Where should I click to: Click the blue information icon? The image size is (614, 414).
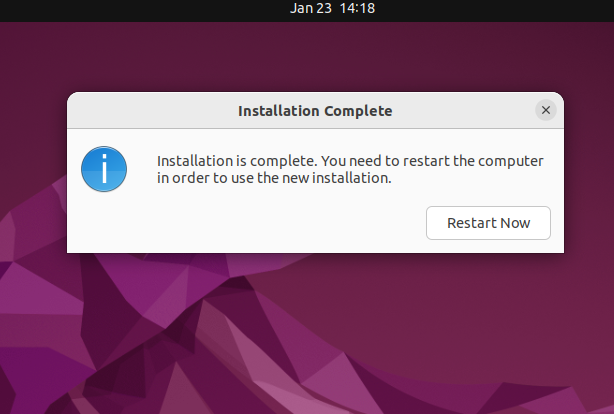click(x=104, y=170)
